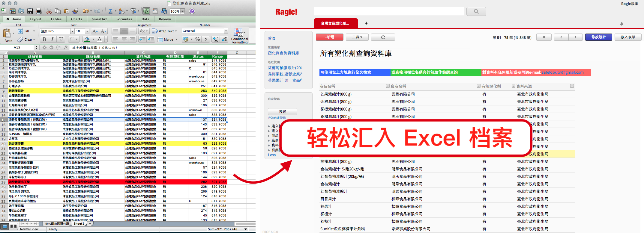The width and height of the screenshot is (644, 233).
Task: Click the Sort A-Z icon
Action: click(x=121, y=11)
